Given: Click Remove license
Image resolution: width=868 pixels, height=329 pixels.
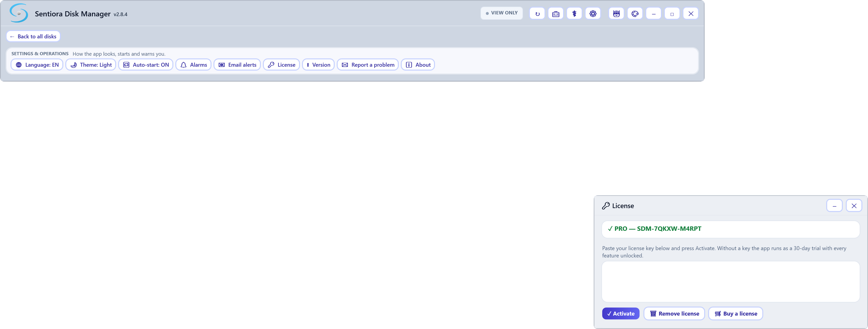Looking at the screenshot, I should (674, 314).
